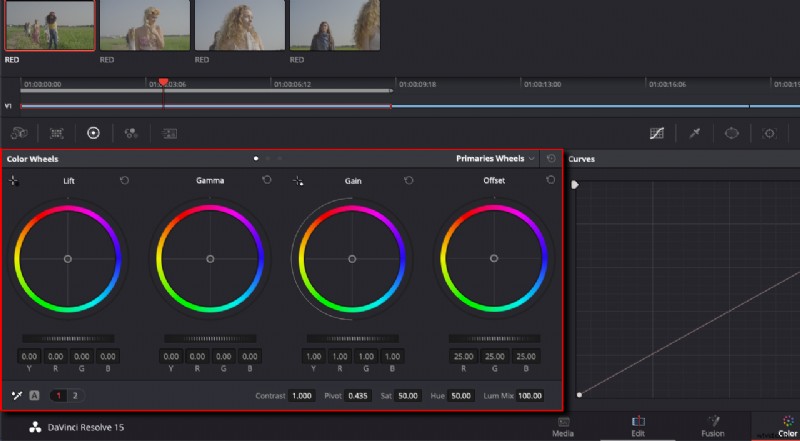
Task: Click the Gamma master wheel slider
Action: 210,338
